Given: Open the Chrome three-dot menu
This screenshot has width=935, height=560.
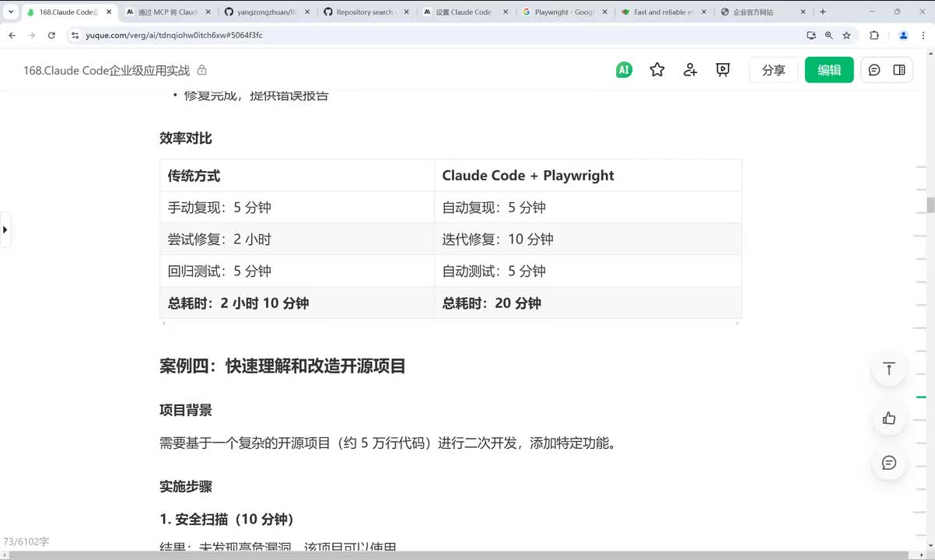Looking at the screenshot, I should [923, 35].
